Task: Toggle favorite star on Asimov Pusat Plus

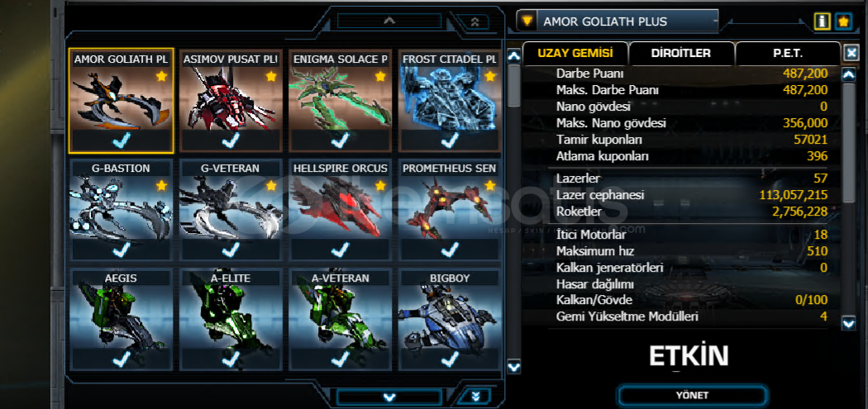Action: pyautogui.click(x=270, y=76)
